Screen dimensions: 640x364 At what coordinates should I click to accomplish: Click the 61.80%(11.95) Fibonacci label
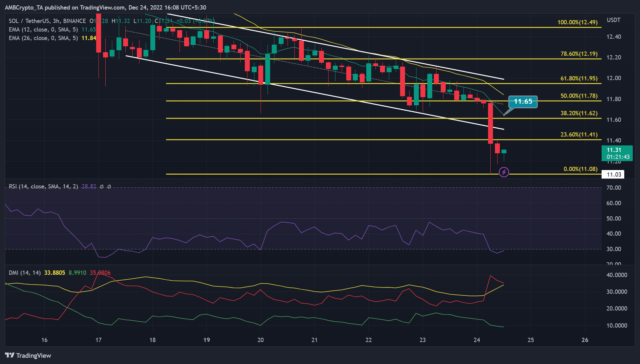pos(579,78)
